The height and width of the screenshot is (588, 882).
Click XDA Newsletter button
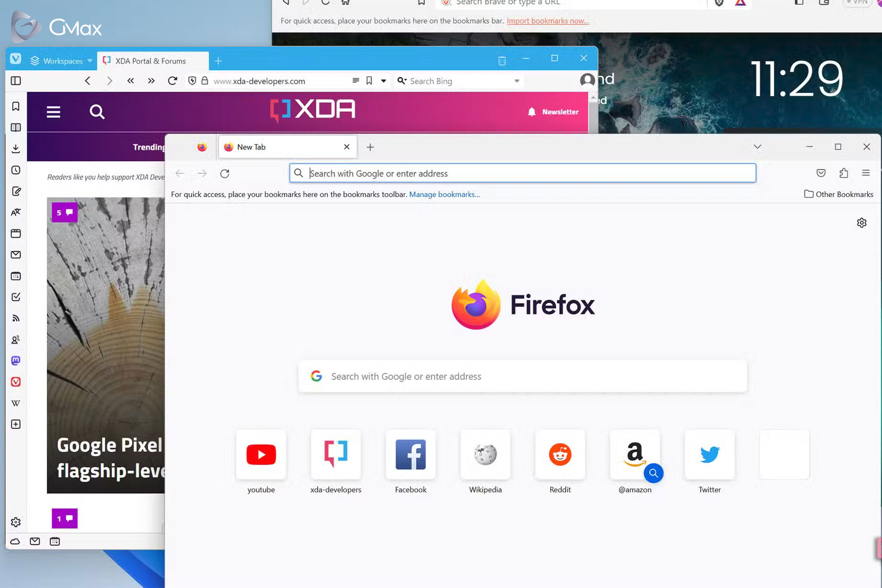[x=553, y=112]
